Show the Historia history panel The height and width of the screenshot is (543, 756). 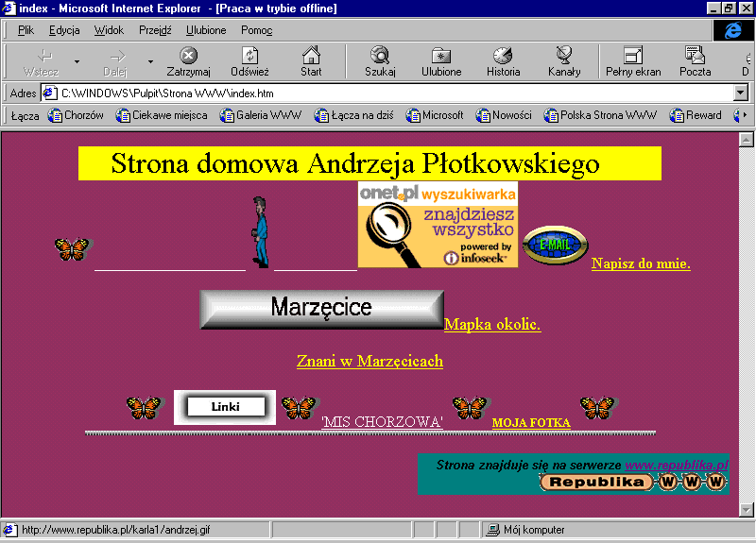click(503, 61)
